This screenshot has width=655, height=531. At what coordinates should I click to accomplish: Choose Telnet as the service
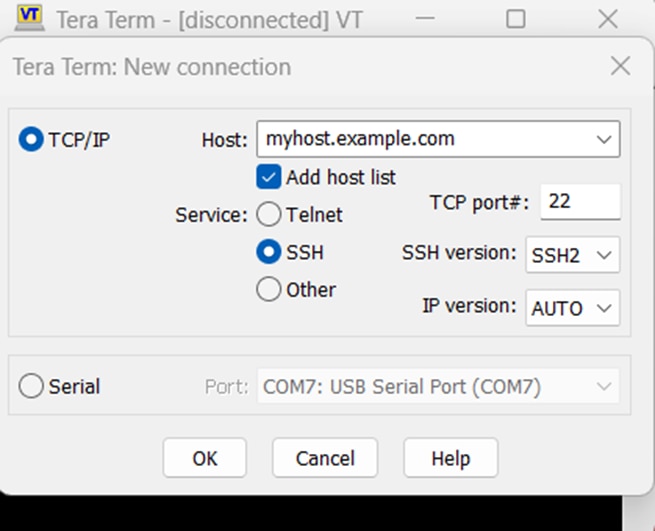(269, 214)
